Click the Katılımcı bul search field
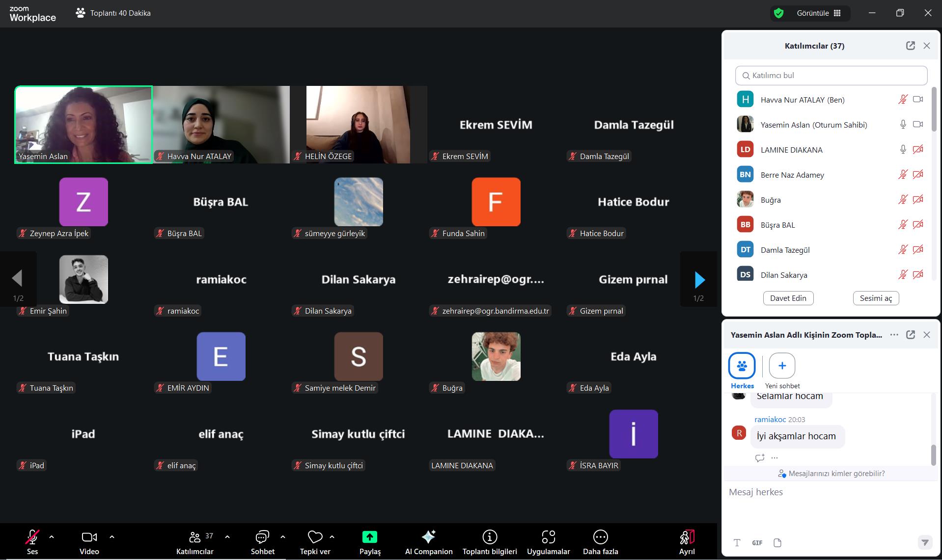The height and width of the screenshot is (560, 942). pyautogui.click(x=831, y=76)
